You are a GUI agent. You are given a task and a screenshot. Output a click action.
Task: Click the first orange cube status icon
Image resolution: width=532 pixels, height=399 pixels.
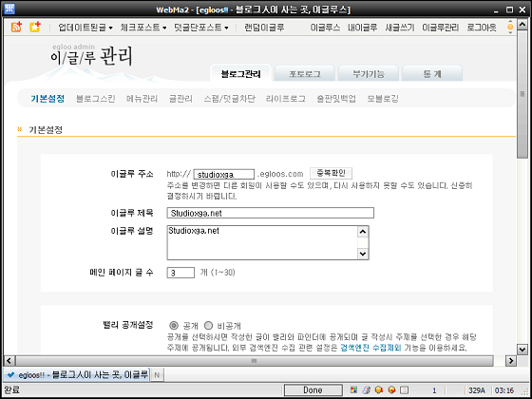tap(379, 389)
